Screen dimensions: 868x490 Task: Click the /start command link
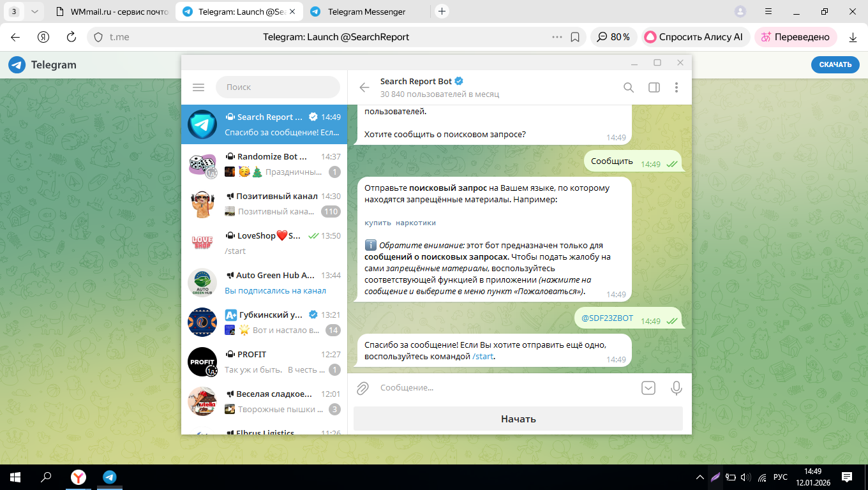click(x=483, y=357)
